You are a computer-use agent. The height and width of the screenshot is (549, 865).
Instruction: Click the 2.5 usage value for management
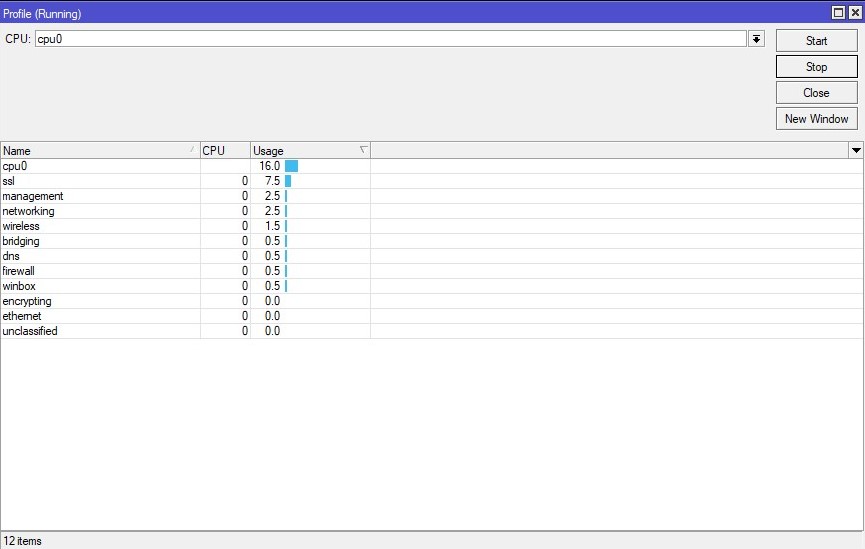(x=273, y=196)
